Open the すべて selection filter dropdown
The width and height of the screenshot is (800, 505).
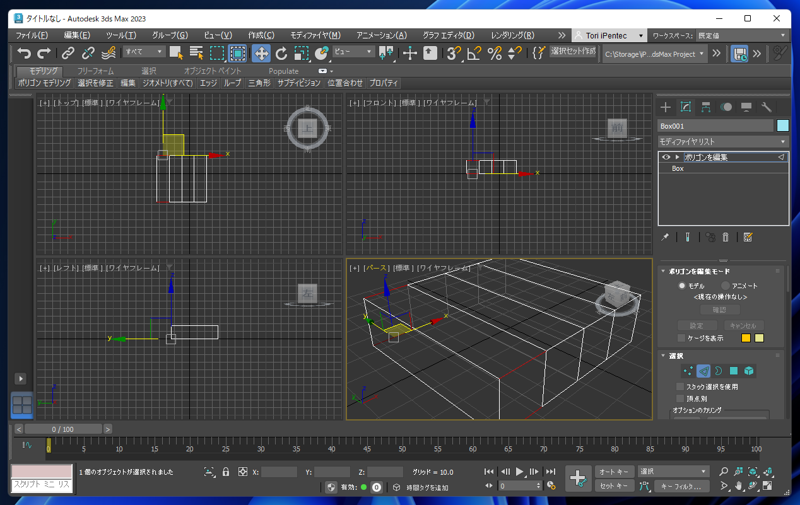coord(143,52)
